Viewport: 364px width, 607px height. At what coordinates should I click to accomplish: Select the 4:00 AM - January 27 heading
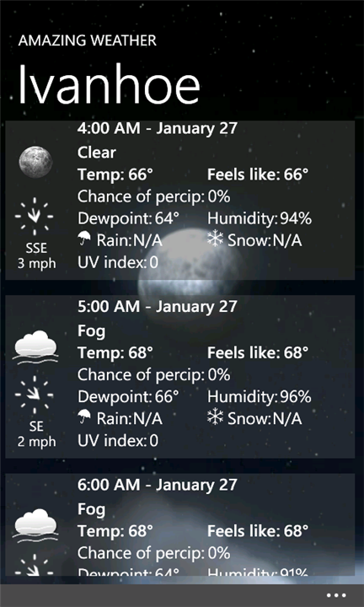pyautogui.click(x=157, y=128)
